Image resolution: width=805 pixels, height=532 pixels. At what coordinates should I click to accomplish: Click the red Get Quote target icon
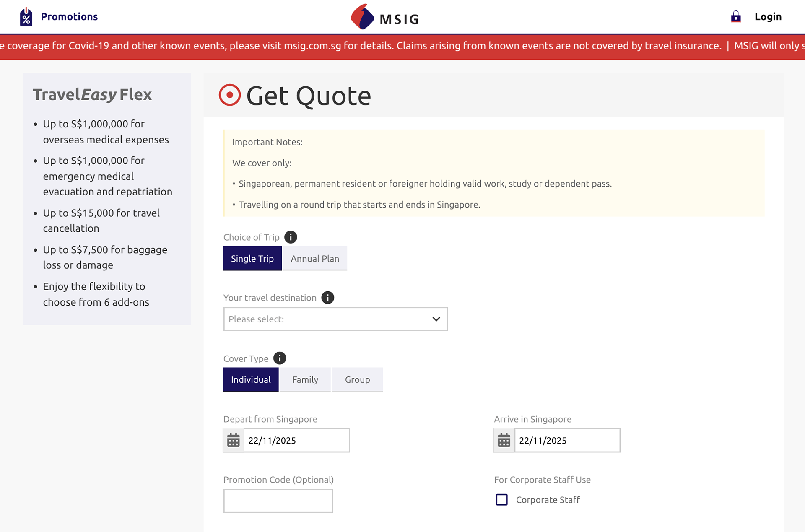(230, 95)
